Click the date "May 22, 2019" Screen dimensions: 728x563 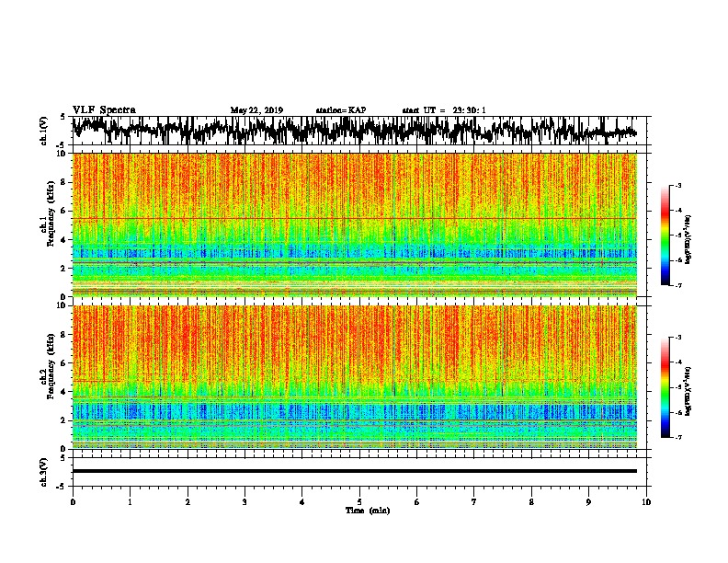(256, 110)
